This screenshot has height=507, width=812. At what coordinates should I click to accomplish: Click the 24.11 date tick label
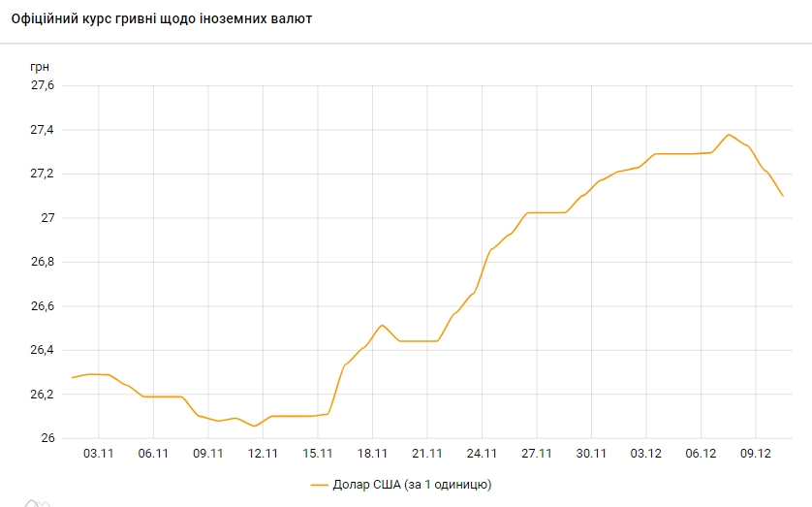482,453
